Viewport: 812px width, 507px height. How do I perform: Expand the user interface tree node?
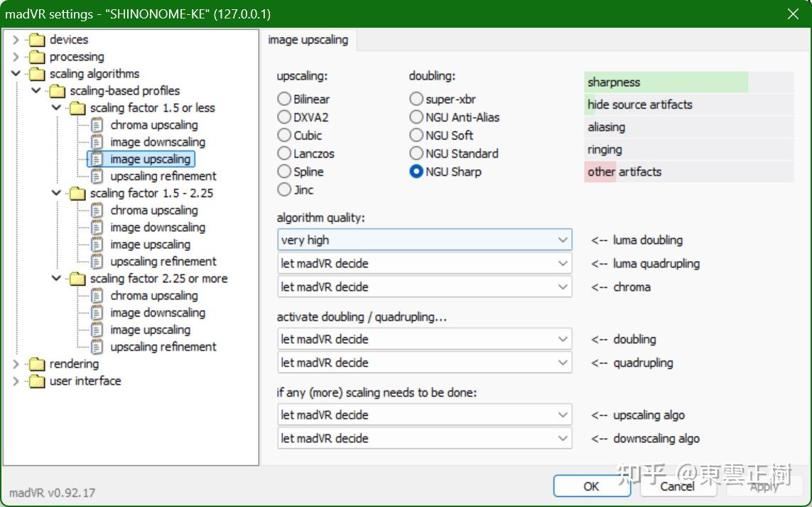click(16, 382)
